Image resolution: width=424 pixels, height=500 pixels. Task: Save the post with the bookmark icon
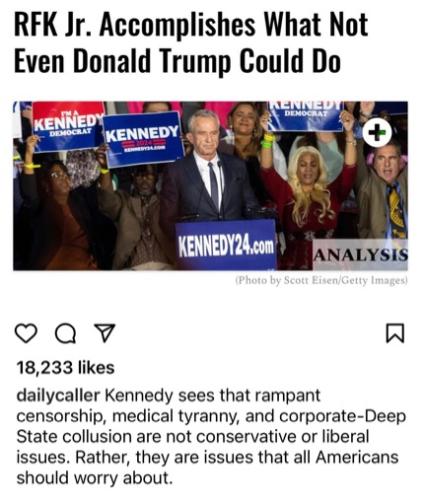click(395, 333)
